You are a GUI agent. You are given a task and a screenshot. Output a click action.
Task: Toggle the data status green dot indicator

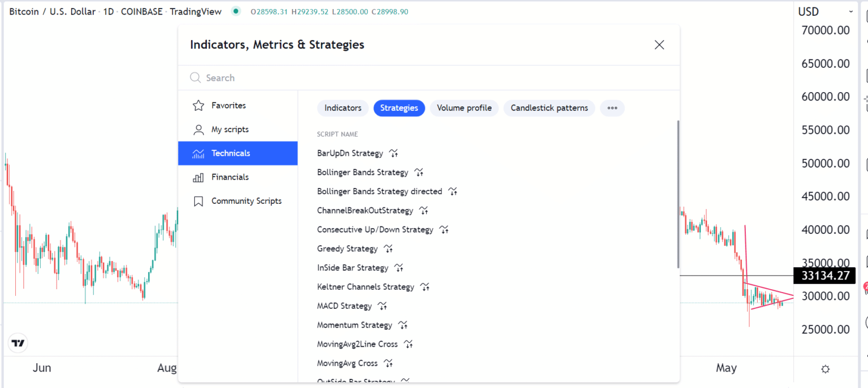(235, 11)
